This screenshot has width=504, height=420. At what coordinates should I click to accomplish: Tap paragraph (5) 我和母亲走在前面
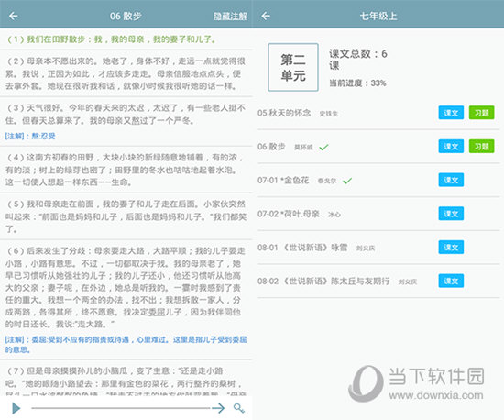click(x=126, y=216)
